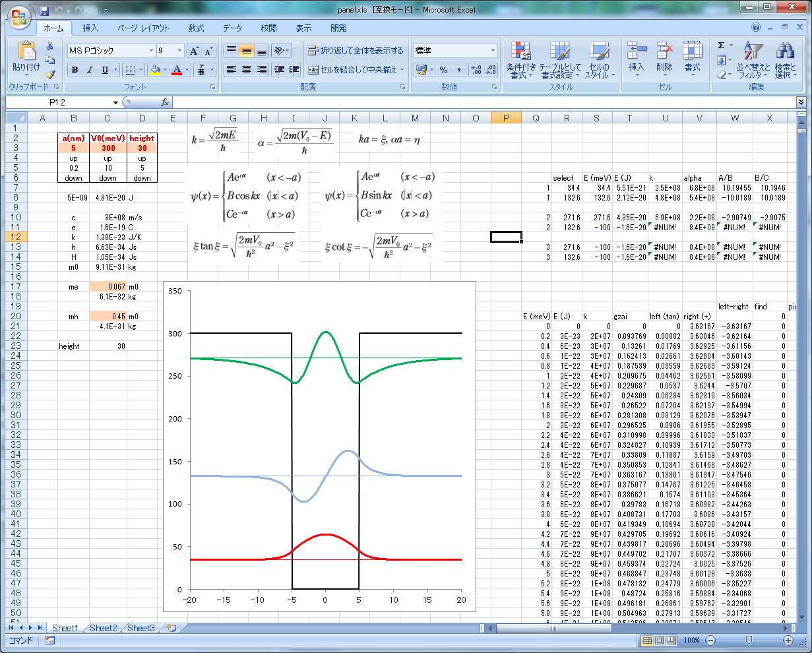
Task: Open Conditional Formatting (条件付き書式)
Action: coord(520,61)
